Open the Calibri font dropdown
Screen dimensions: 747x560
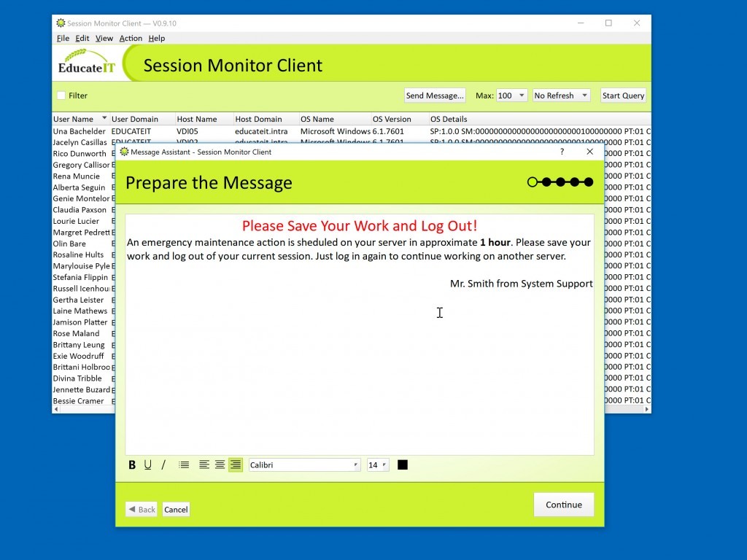(304, 465)
